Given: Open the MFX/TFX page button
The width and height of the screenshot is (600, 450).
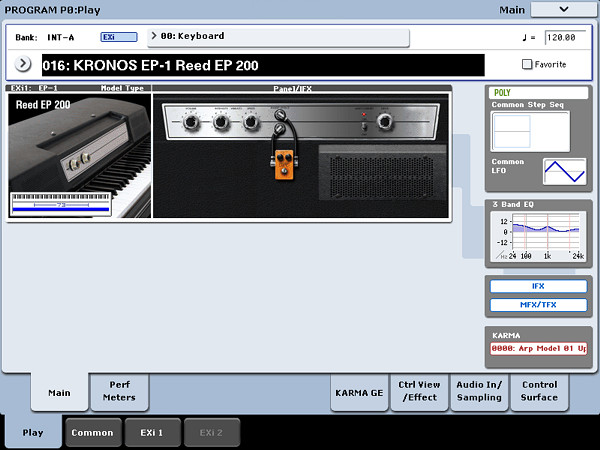Looking at the screenshot, I should pos(538,305).
